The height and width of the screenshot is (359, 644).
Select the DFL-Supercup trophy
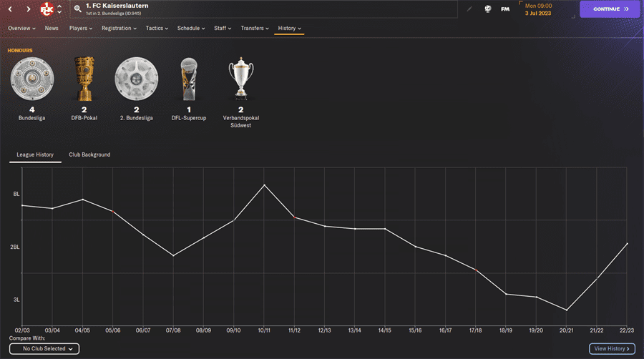[189, 79]
